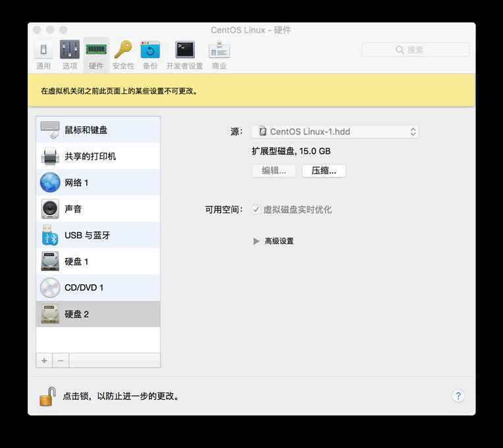Select 硬盘 1 in the device list
Image resolution: width=503 pixels, height=448 pixels.
98,261
